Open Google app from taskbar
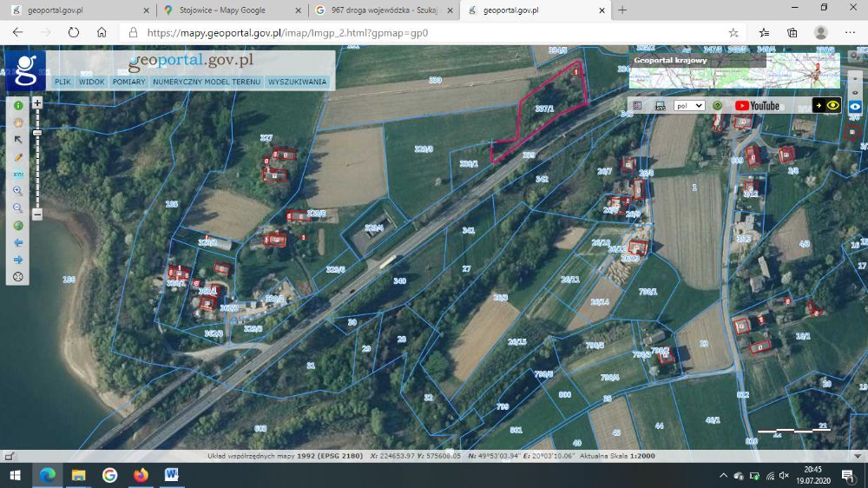The image size is (868, 488). (x=109, y=475)
